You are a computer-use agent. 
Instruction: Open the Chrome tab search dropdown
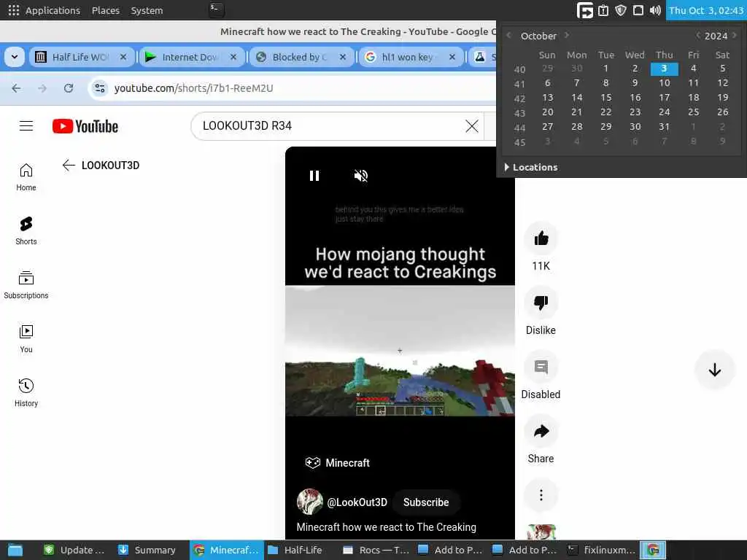(15, 57)
